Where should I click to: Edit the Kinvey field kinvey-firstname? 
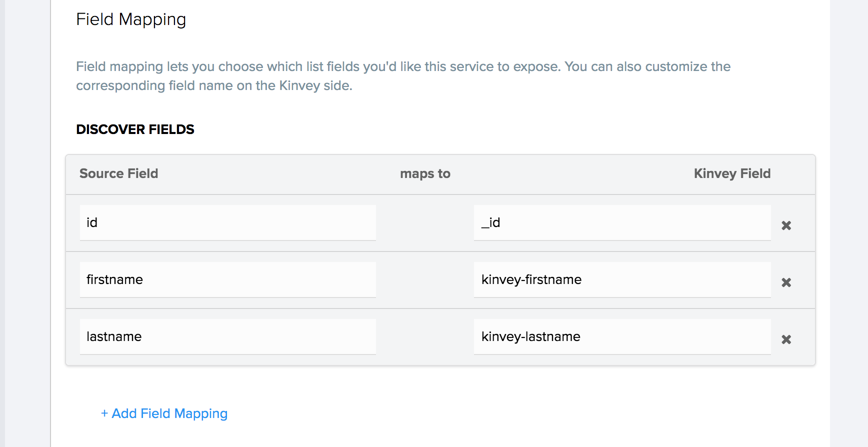click(x=622, y=279)
